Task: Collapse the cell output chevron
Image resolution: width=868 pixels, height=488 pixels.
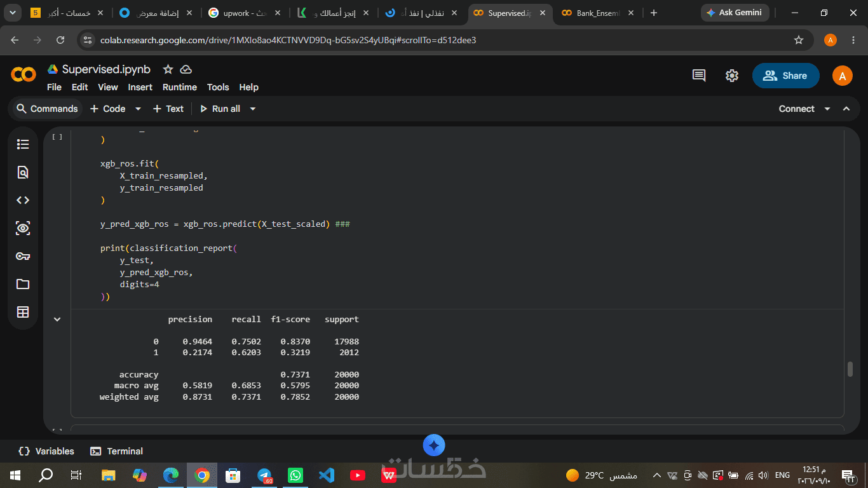Action: coord(57,320)
